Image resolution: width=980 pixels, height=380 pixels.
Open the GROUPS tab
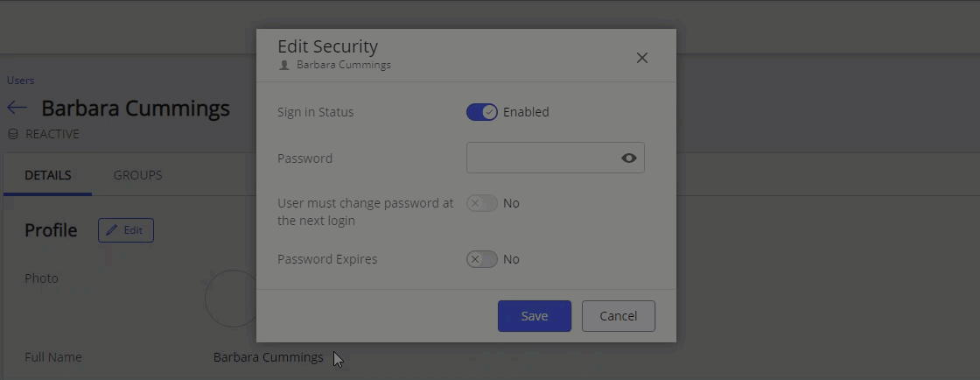click(x=137, y=175)
